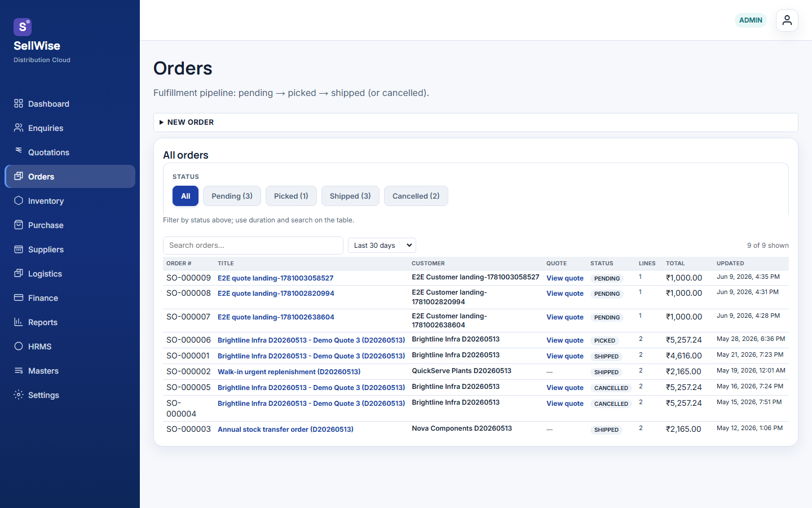This screenshot has width=812, height=508.
Task: View quote for order SO-000005
Action: click(x=565, y=388)
